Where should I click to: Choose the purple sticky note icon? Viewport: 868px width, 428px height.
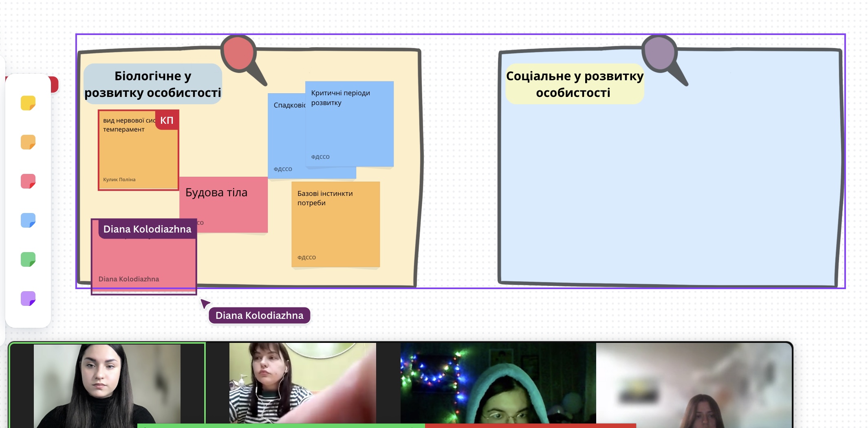(x=28, y=299)
